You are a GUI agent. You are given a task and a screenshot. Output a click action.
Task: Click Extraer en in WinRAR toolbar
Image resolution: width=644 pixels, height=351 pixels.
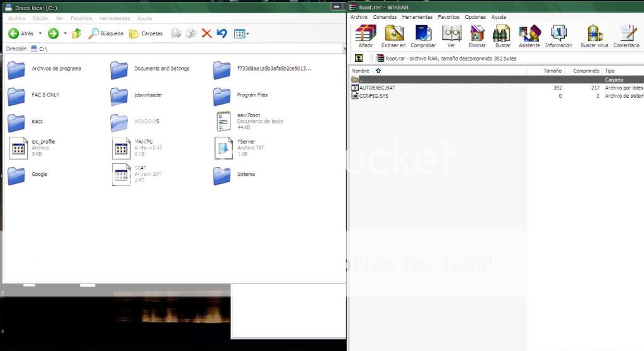393,36
